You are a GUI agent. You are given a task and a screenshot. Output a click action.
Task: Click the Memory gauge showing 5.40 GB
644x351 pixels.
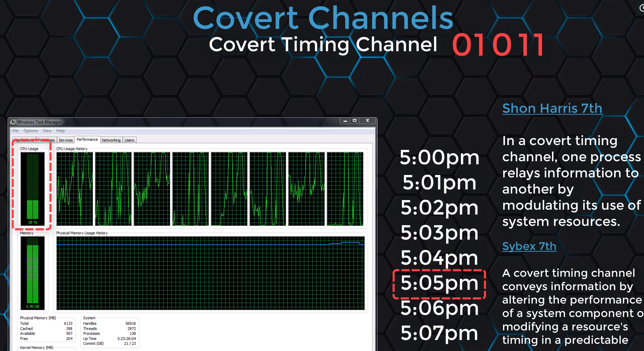point(32,272)
